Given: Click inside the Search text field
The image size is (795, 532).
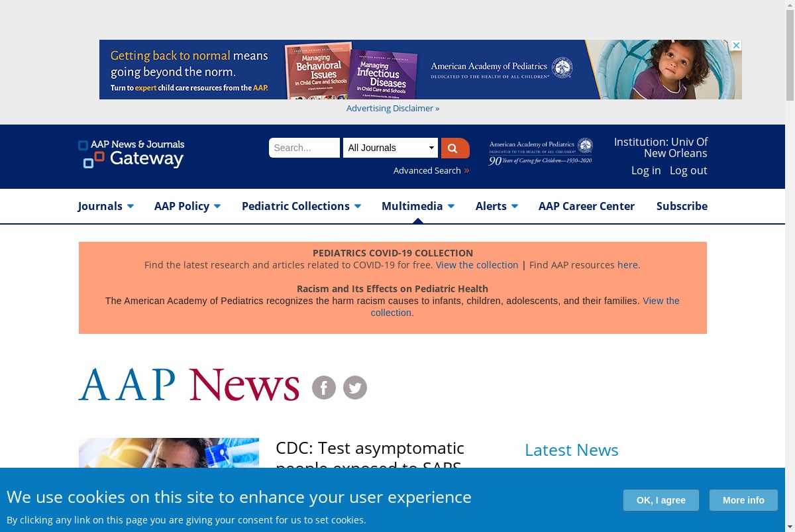Looking at the screenshot, I should tap(304, 148).
